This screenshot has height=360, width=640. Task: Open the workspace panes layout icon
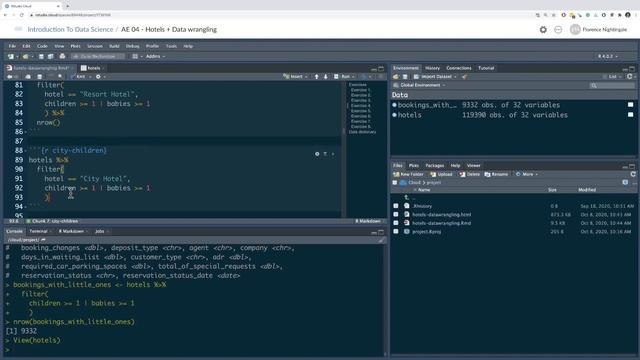point(135,56)
